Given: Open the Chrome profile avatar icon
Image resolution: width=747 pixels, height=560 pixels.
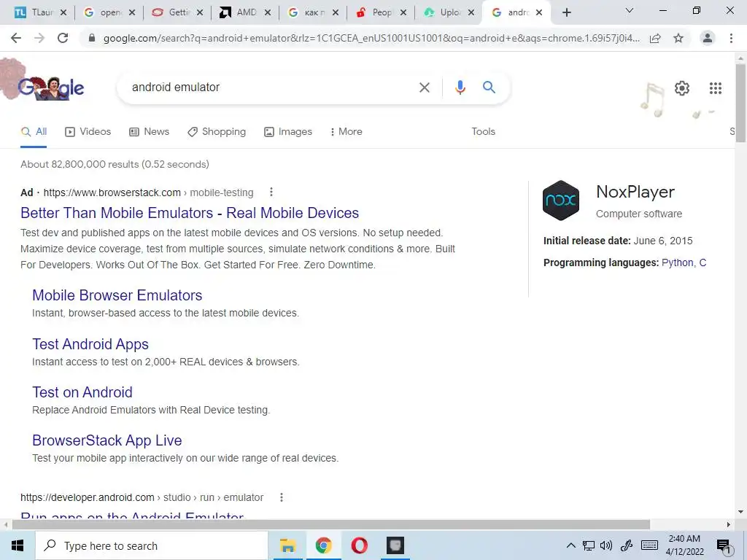Looking at the screenshot, I should tap(708, 38).
